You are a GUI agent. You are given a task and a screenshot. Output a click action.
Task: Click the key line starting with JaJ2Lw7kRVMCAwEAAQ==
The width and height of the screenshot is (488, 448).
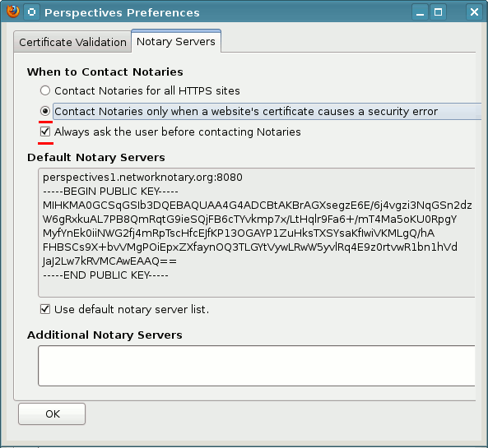coord(109,261)
